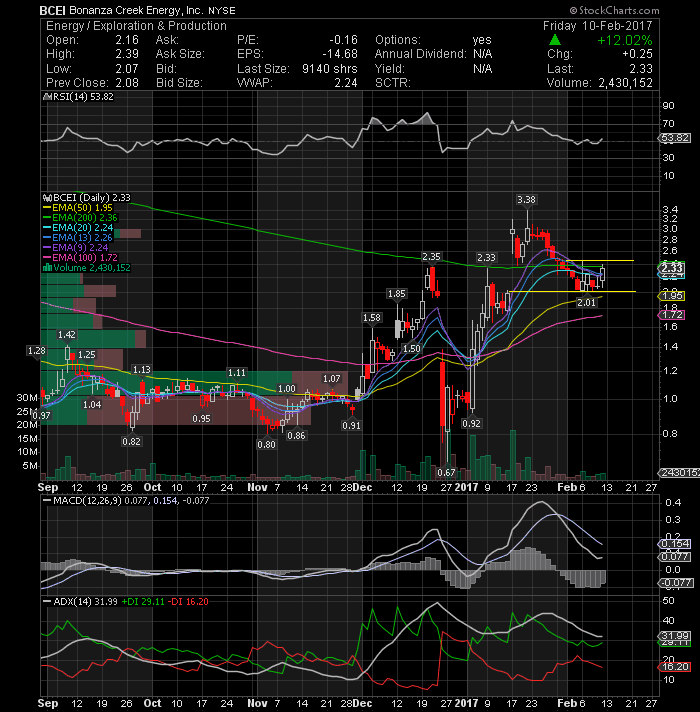Screen dimensions: 700x712
Task: Click the MACD -0.077 histogram axis tag
Action: click(676, 583)
